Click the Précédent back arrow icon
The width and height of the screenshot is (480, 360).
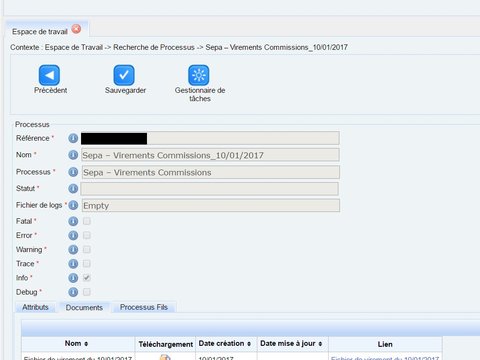tap(49, 75)
